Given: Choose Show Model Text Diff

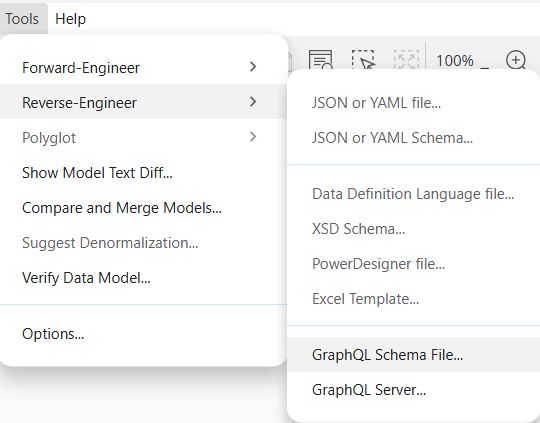Looking at the screenshot, I should pos(143,173).
